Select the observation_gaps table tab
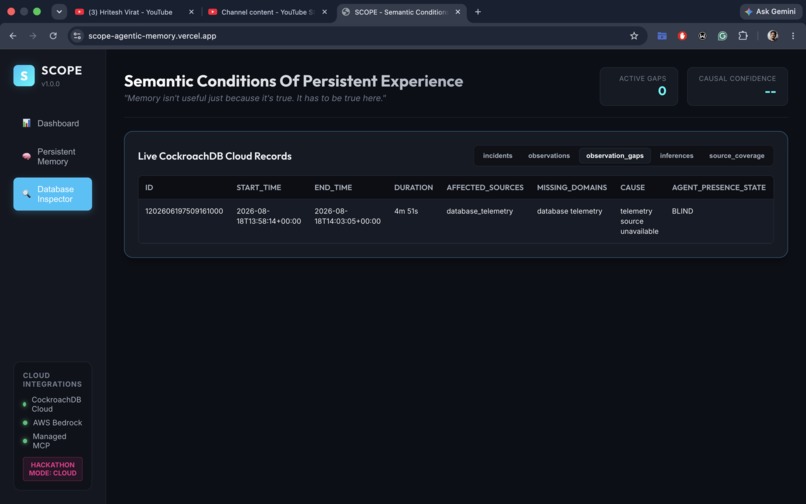Viewport: 806px width, 504px height. pyautogui.click(x=614, y=156)
